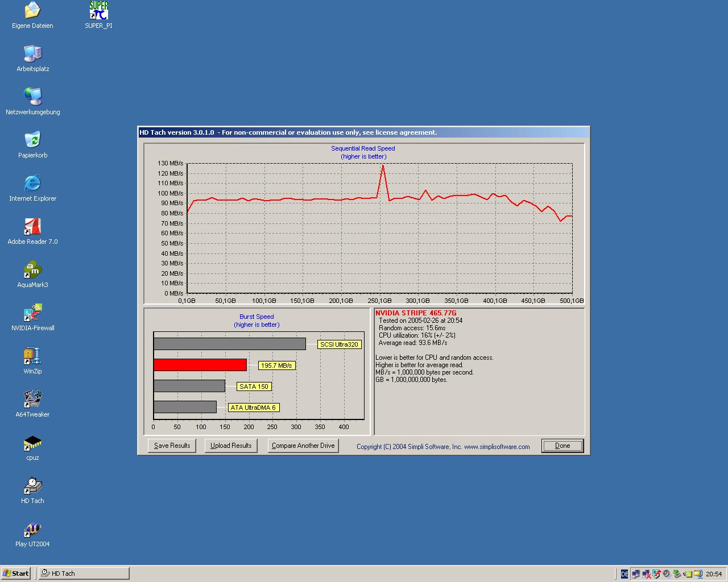Viewport: 728px width, 582px height.
Task: Click the 500,1GB axis label
Action: pyautogui.click(x=571, y=301)
